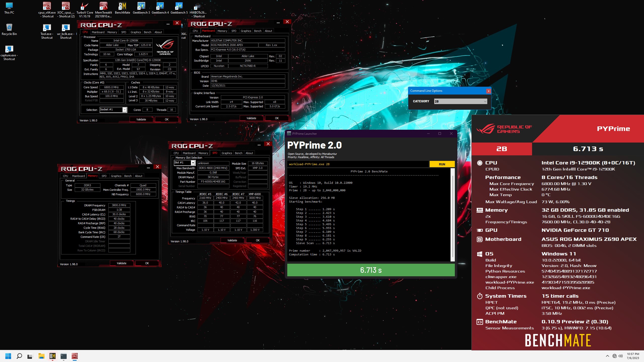Open XOC_cpuz shortcut (2) icon

(x=66, y=10)
